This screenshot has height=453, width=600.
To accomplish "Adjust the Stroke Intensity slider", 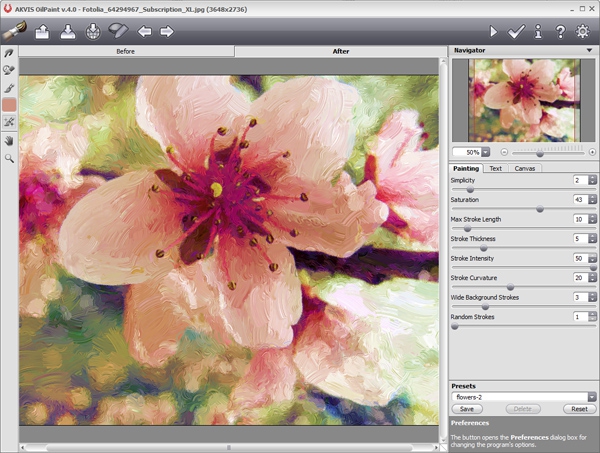I will coord(593,267).
